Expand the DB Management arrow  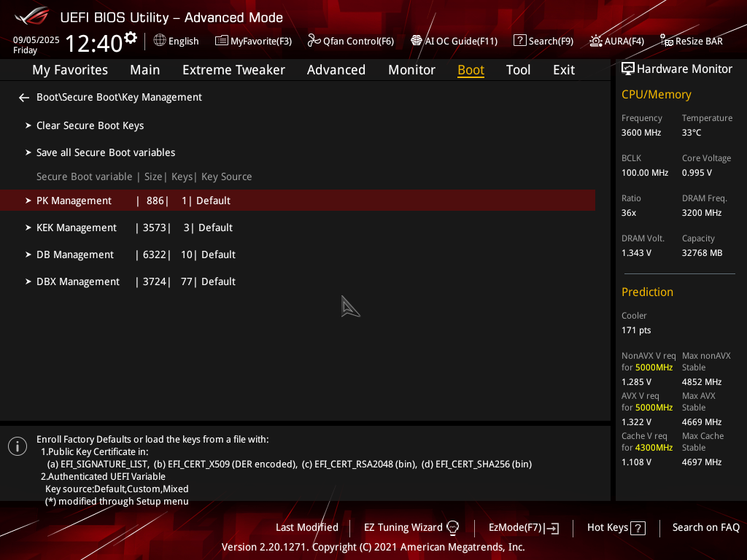pos(28,254)
